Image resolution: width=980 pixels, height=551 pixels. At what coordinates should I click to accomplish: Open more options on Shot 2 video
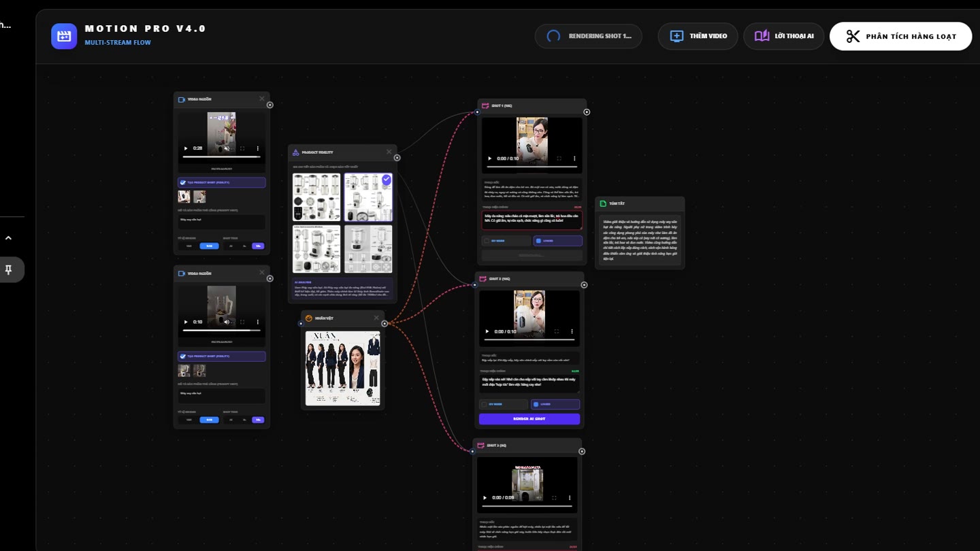tap(572, 331)
